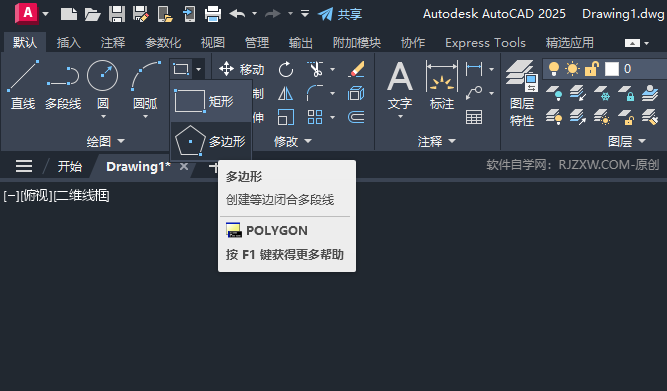Image resolution: width=667 pixels, height=391 pixels.
Task: Click the white layer color swatch
Action: coord(612,69)
